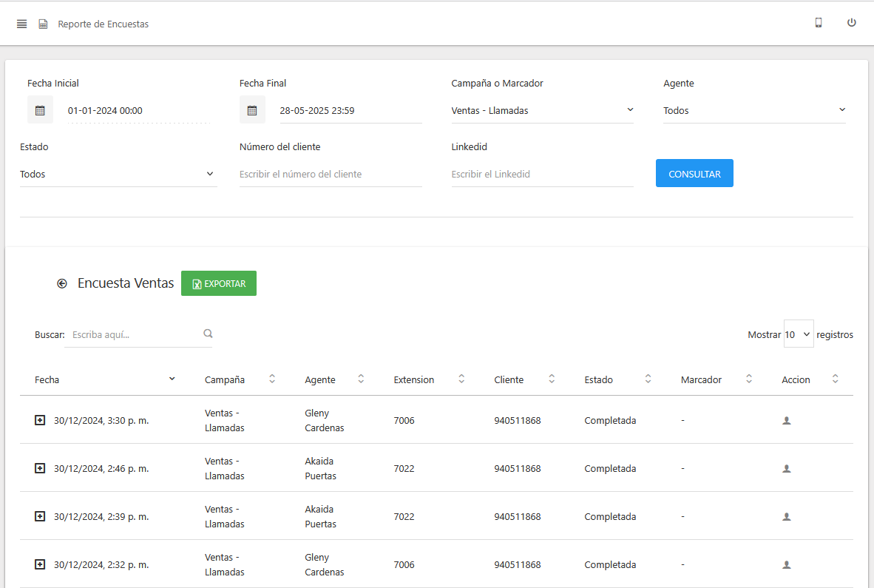Click Akaida Puertas in the 2:46 p. m. row
Viewport: 874px width, 588px height.
(x=320, y=468)
